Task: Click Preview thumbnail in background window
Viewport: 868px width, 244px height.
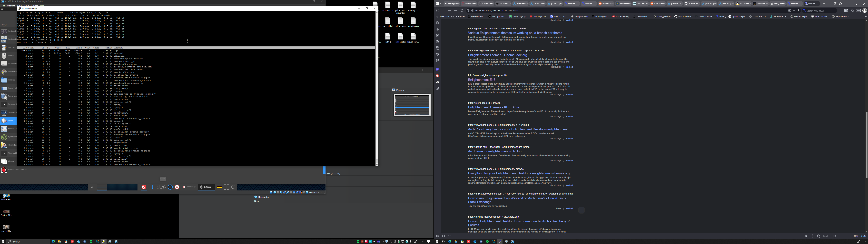Action: [x=412, y=105]
